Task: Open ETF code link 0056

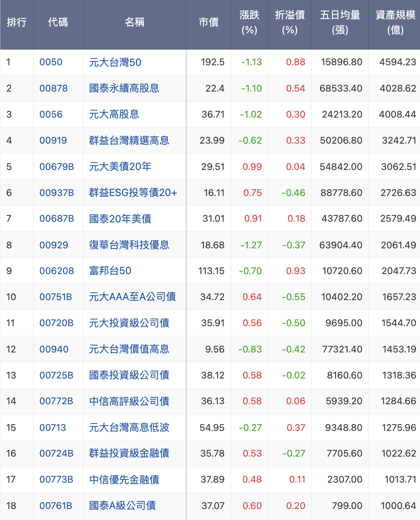Action: [51, 114]
